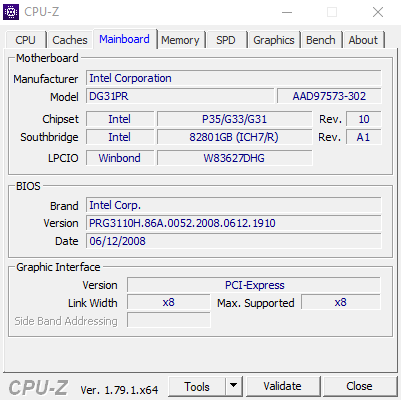
Task: Click the Close button at bottom
Action: coord(359,387)
